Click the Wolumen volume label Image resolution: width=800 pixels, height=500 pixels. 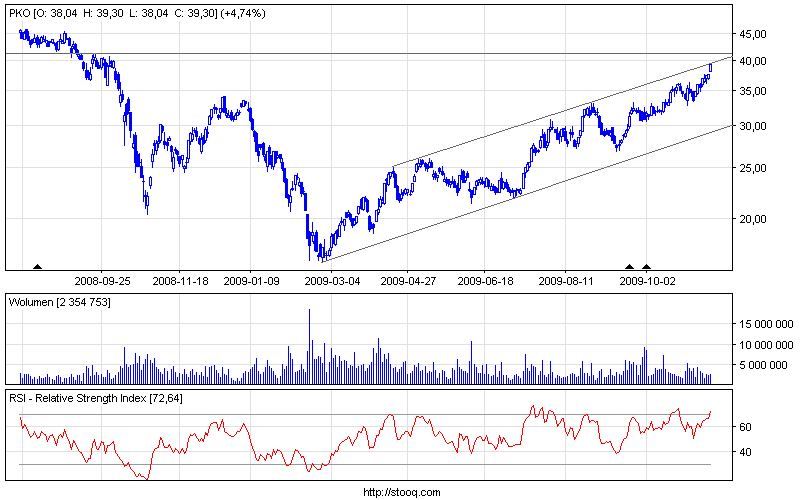click(x=60, y=303)
